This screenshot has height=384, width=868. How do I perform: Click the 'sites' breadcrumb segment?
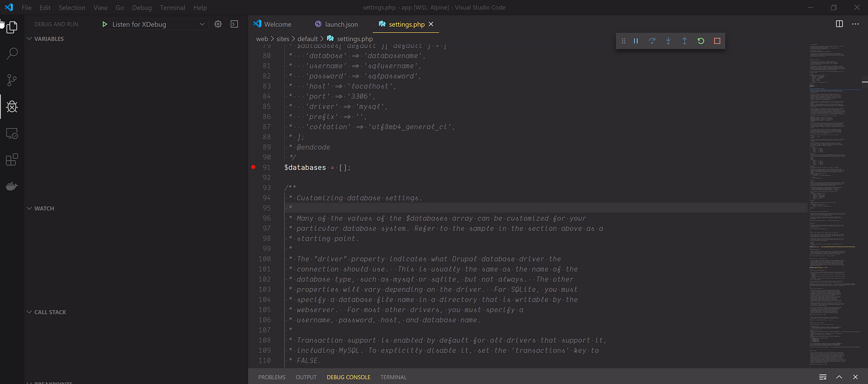pyautogui.click(x=283, y=39)
